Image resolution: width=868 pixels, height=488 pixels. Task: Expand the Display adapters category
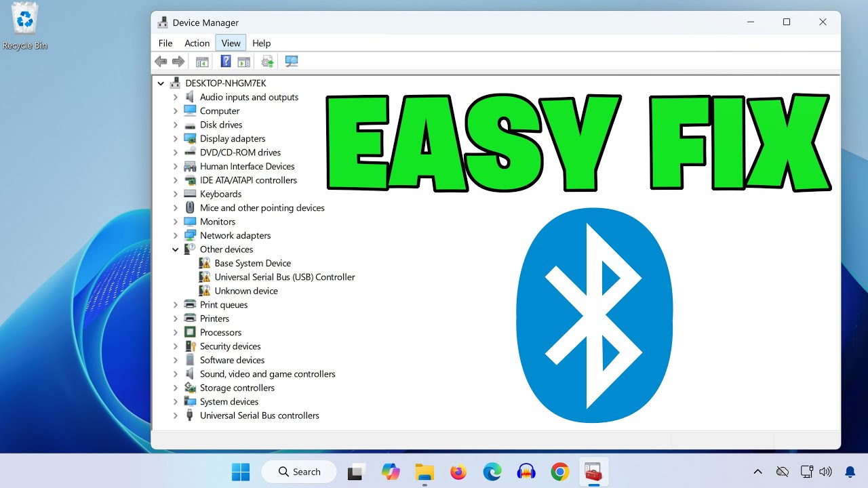coord(176,139)
